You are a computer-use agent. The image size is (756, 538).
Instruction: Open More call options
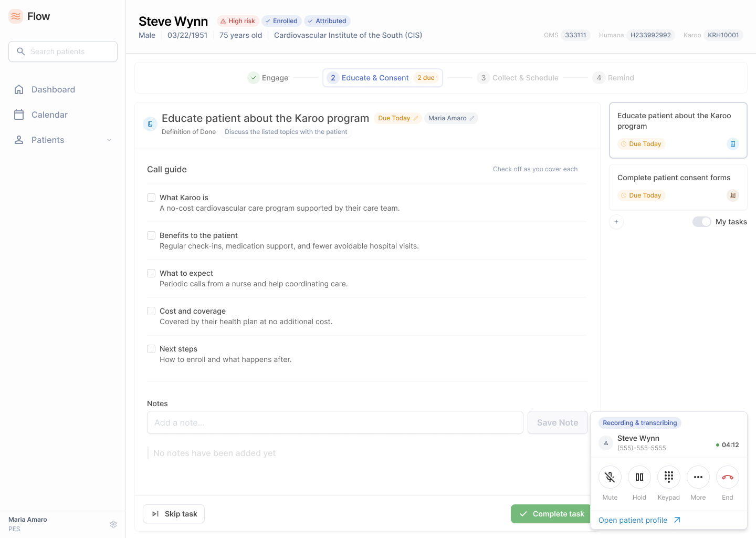(698, 477)
